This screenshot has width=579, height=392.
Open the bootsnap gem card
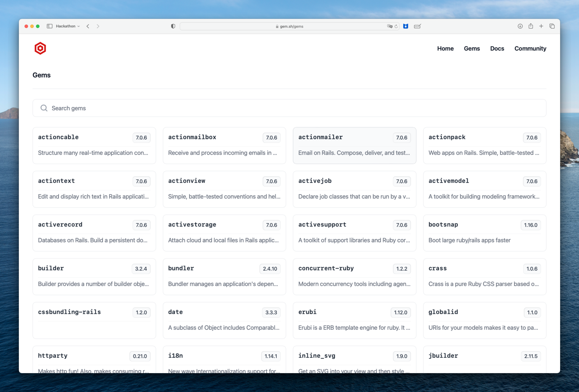[484, 233]
